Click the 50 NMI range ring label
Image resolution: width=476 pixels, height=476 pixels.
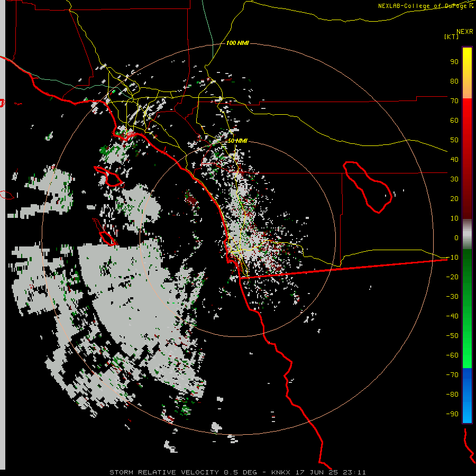click(237, 141)
